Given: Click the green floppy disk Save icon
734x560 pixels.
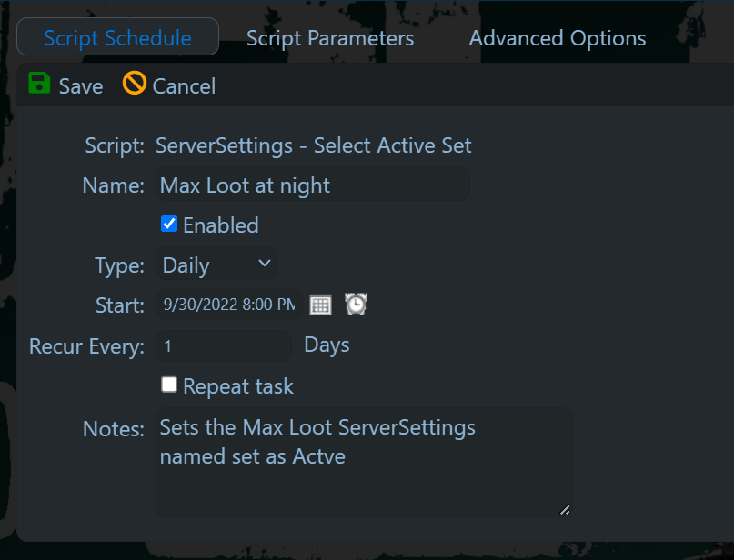Looking at the screenshot, I should point(39,84).
